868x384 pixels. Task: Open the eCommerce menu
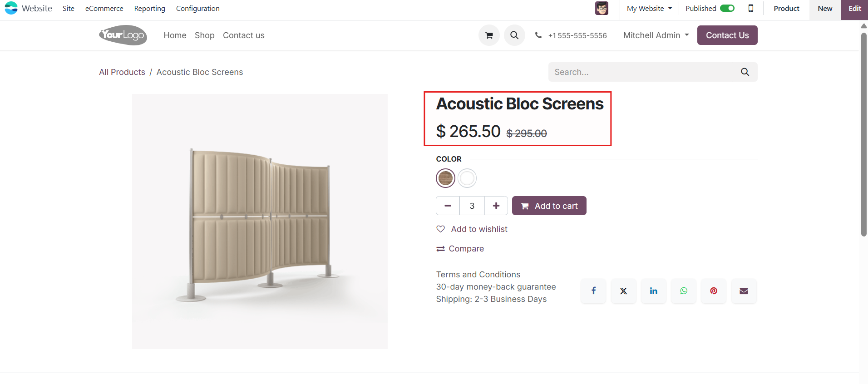(104, 9)
